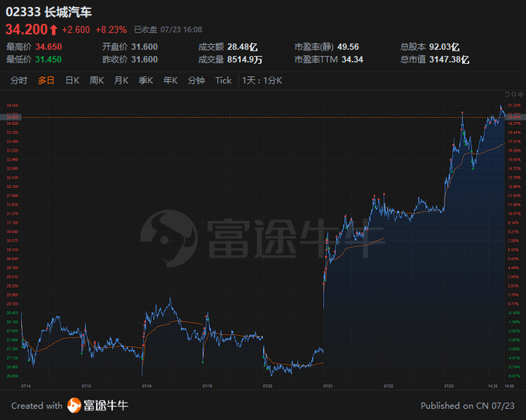This screenshot has width=526, height=420.
Task: Open the 周K weekly chart tab
Action: click(x=97, y=80)
